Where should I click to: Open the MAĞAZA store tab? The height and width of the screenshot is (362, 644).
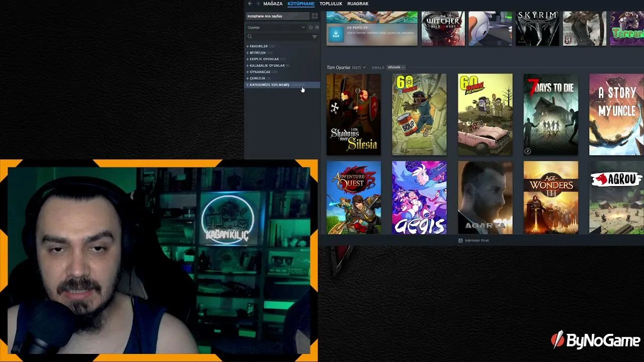[273, 4]
